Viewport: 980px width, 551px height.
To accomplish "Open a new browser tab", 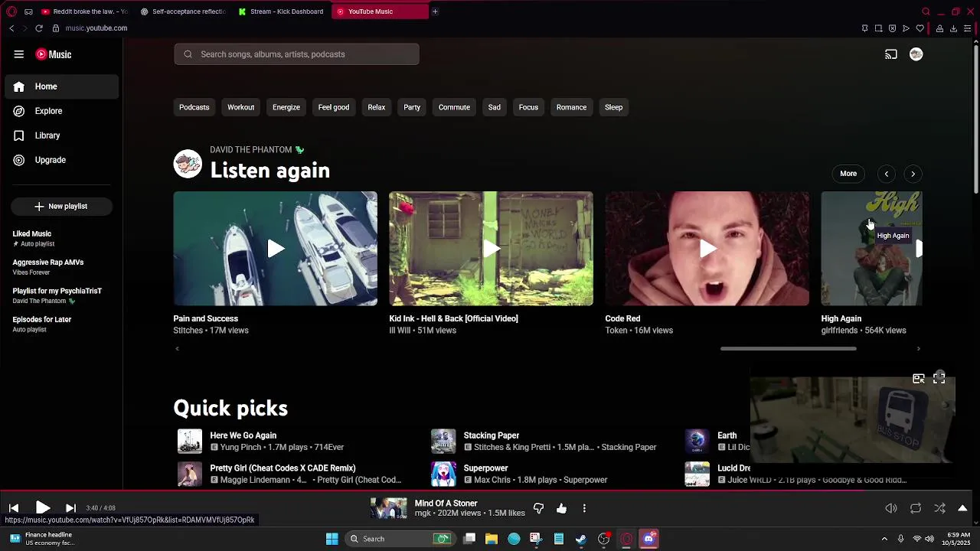I will (x=435, y=11).
